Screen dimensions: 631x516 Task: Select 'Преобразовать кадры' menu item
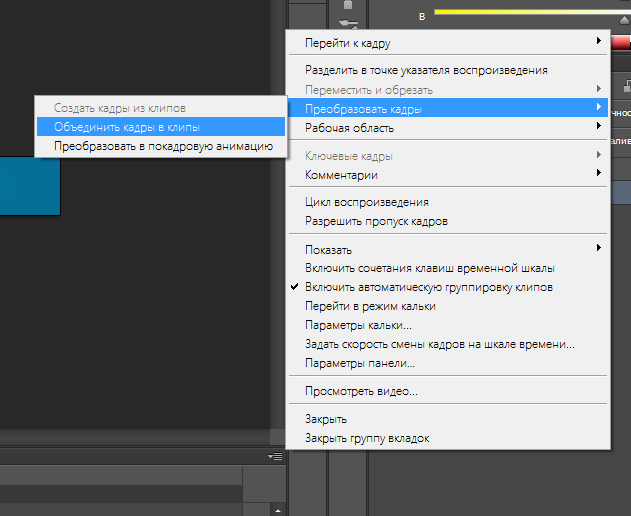tap(448, 109)
